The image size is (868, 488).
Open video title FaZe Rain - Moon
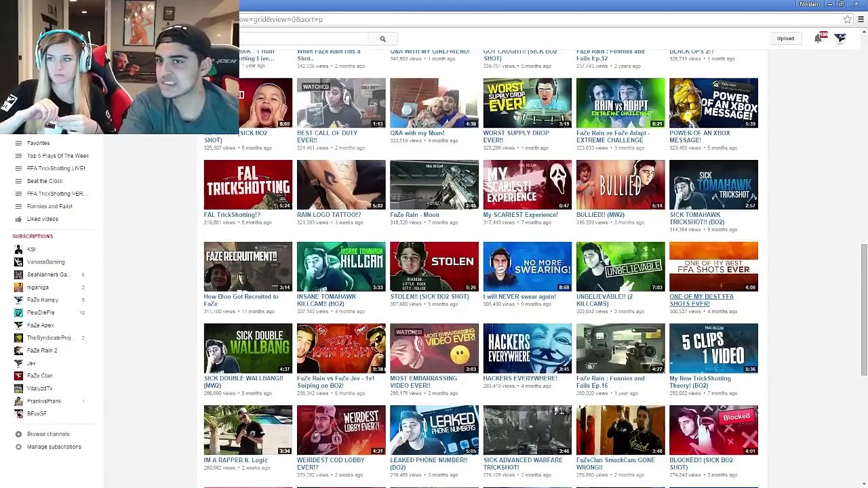pyautogui.click(x=414, y=215)
